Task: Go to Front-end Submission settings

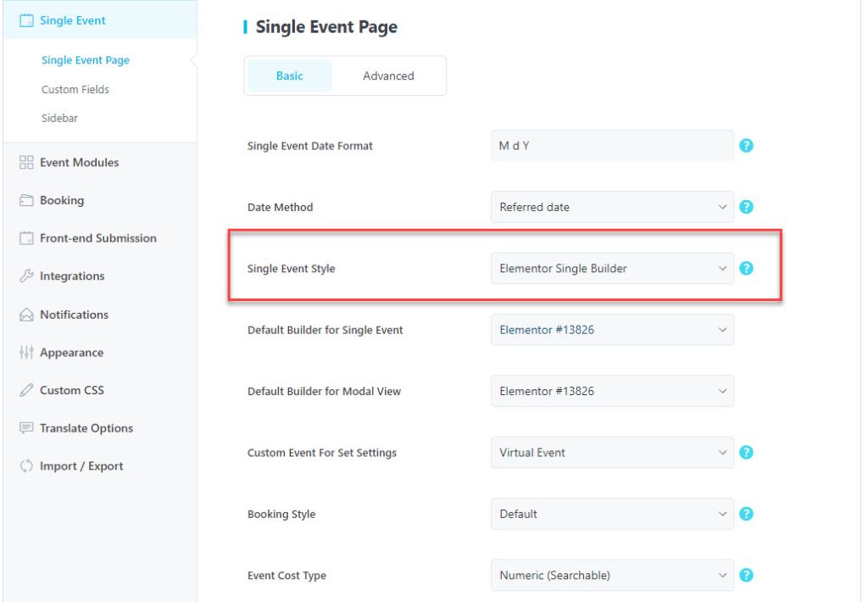Action: (x=97, y=237)
